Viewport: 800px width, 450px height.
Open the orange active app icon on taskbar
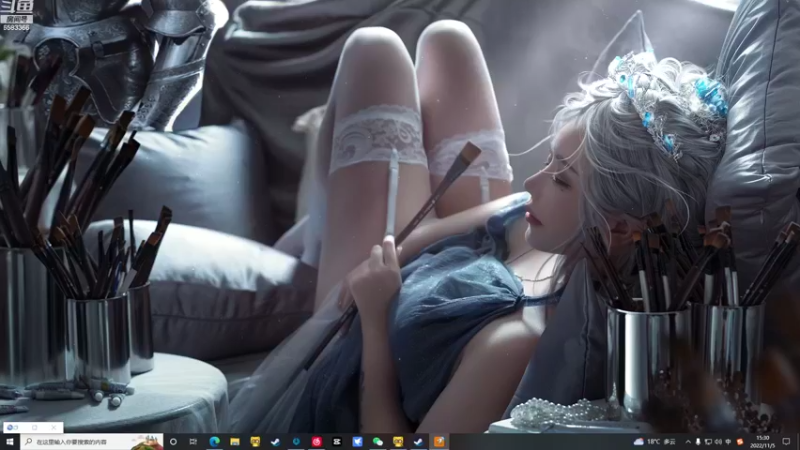[x=439, y=442]
